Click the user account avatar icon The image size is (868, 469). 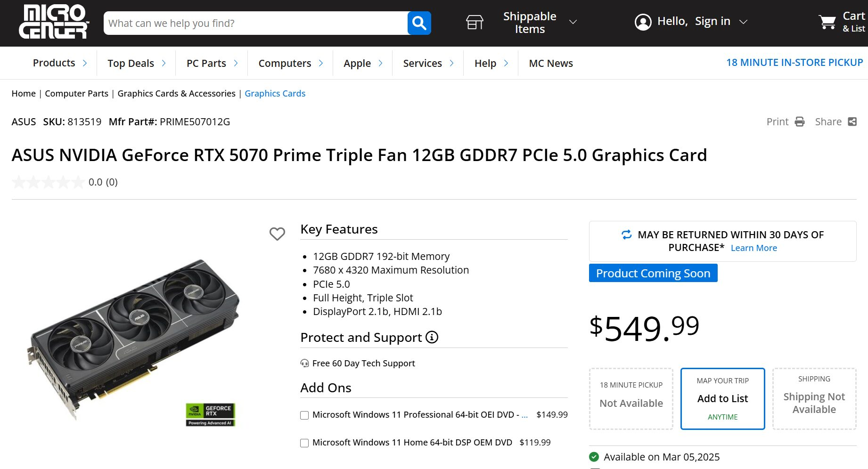coord(643,22)
